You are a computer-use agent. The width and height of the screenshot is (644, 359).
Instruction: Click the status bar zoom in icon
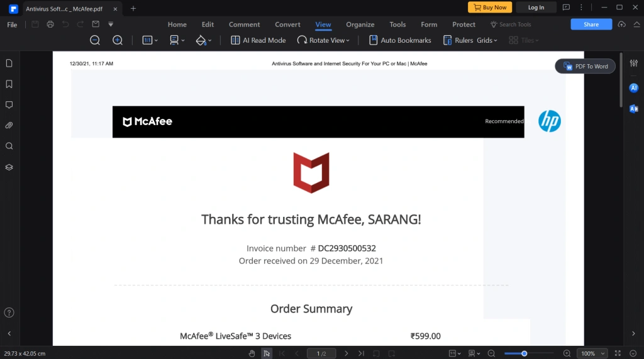coord(567,353)
